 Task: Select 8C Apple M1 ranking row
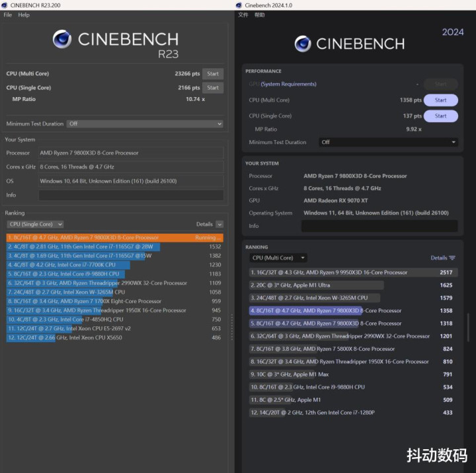click(353, 400)
